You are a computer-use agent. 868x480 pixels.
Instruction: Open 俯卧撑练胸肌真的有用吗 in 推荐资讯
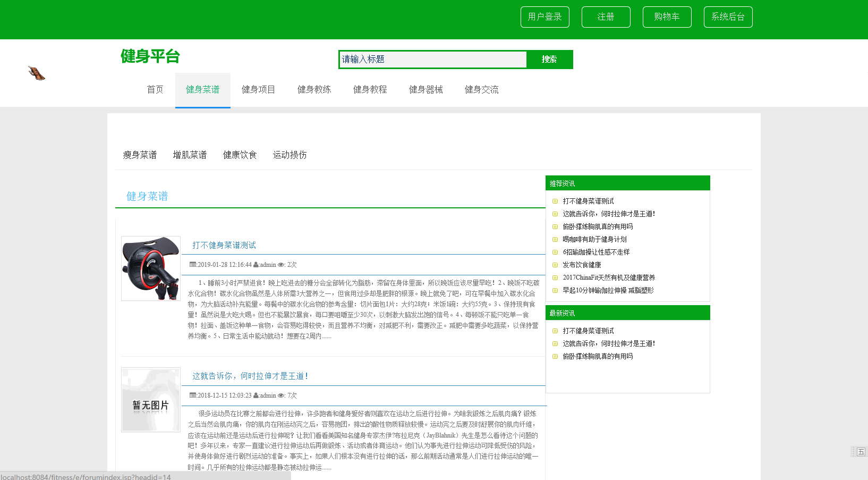pos(598,226)
